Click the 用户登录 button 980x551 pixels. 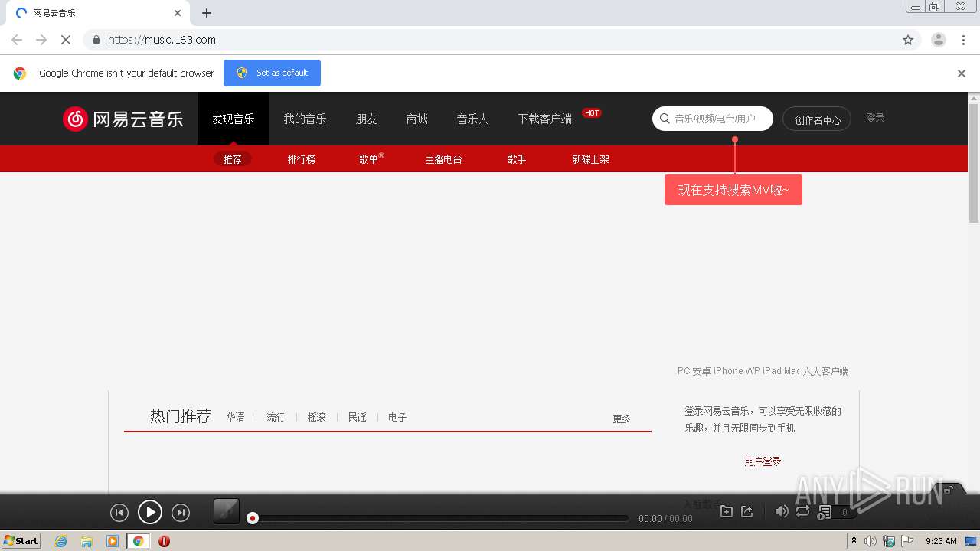click(763, 461)
